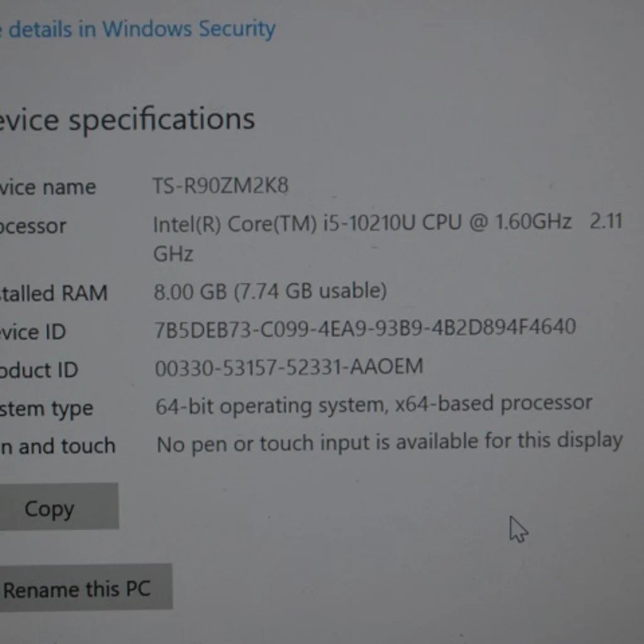Select the No pen or touch input text
Image resolution: width=644 pixels, height=644 pixels.
[x=389, y=442]
